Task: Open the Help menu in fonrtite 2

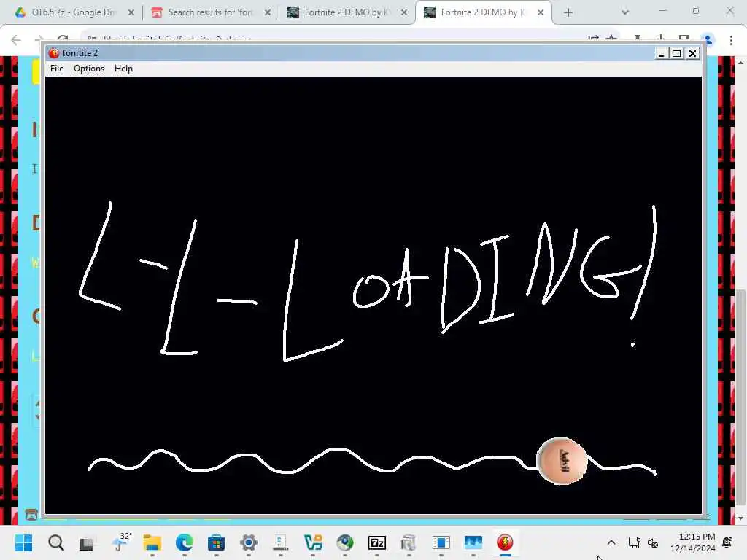Action: 123,69
